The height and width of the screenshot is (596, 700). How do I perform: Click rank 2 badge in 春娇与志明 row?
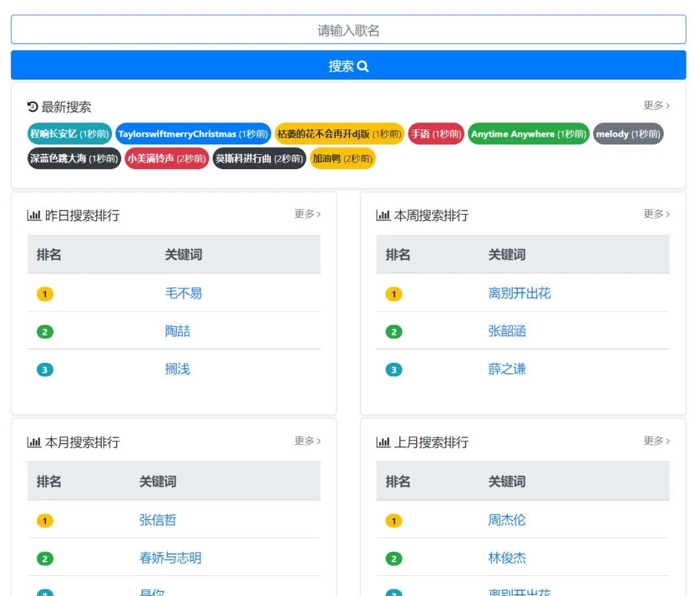pyautogui.click(x=45, y=558)
